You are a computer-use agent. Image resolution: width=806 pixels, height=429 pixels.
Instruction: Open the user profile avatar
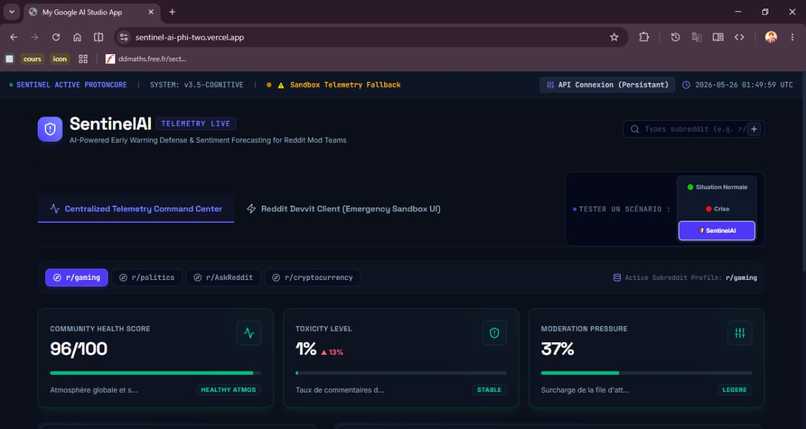[x=771, y=37]
